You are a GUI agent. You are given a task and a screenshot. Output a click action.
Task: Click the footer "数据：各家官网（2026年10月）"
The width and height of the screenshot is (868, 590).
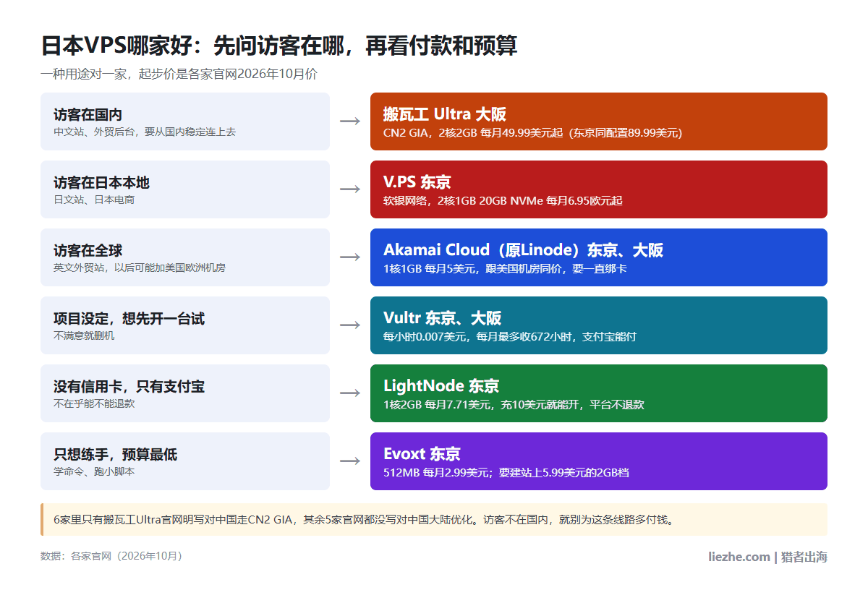(114, 556)
